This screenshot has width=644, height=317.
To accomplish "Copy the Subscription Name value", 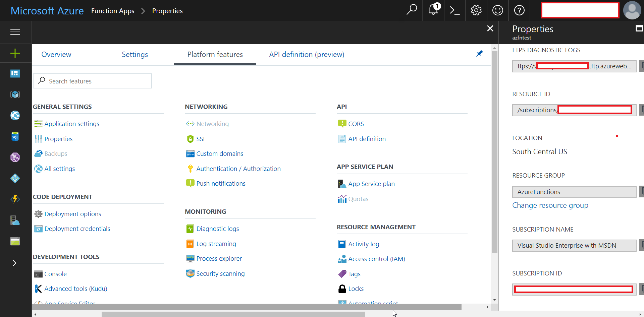I will pos(642,245).
